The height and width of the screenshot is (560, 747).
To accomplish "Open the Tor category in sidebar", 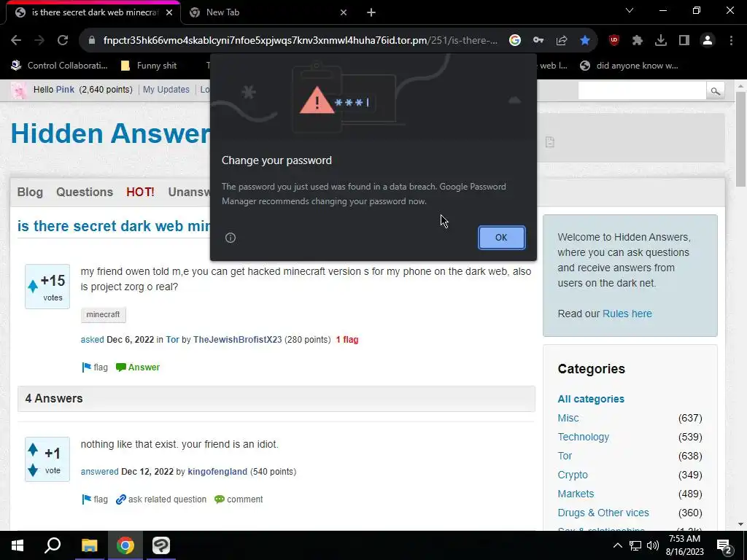I will pos(565,456).
